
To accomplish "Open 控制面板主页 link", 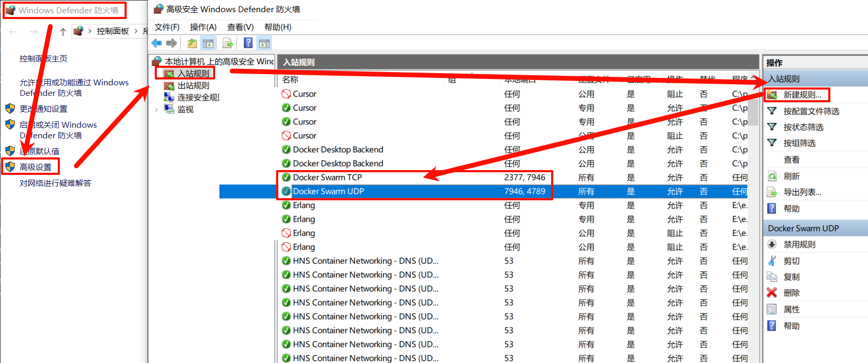I will tap(43, 59).
